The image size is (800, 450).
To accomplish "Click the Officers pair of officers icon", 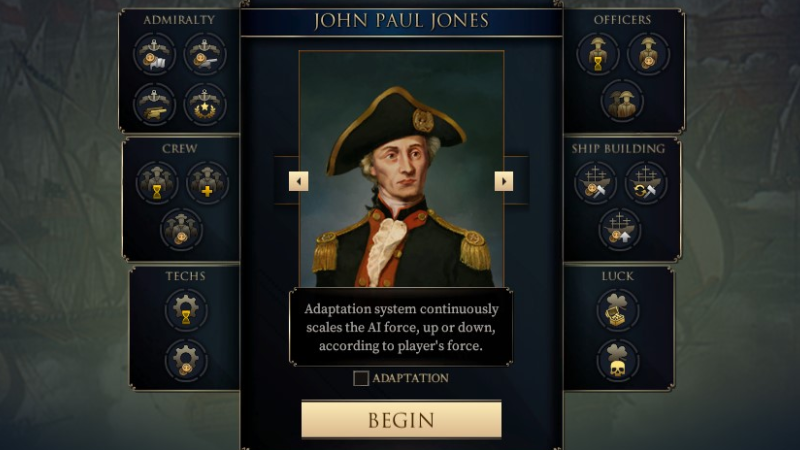I will coord(622,101).
